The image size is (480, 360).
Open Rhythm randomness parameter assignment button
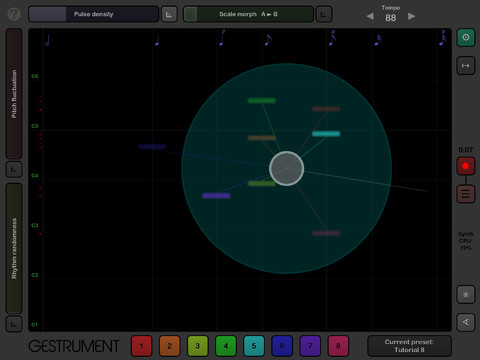(14, 324)
